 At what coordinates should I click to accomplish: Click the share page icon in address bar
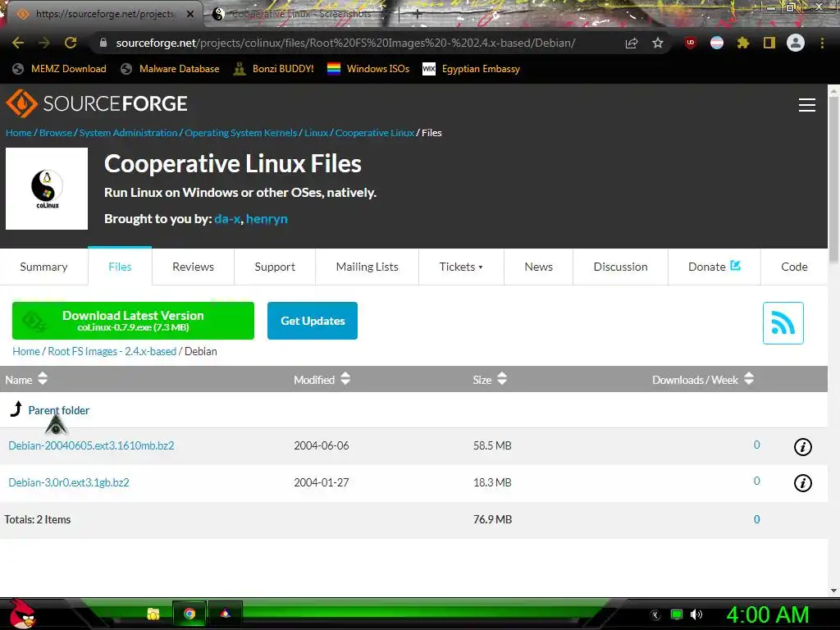click(632, 43)
